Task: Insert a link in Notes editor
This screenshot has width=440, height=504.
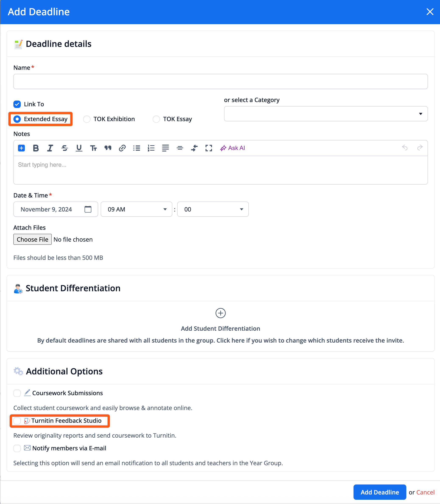Action: pos(122,148)
